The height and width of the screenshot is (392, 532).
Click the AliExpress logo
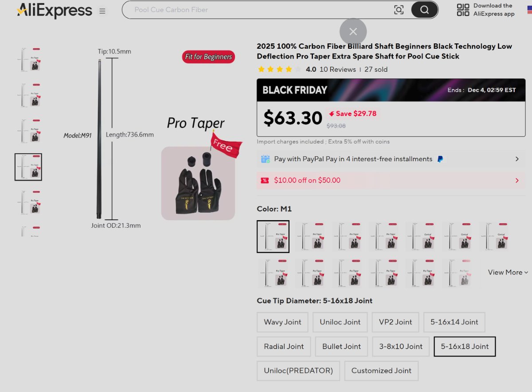tap(54, 10)
